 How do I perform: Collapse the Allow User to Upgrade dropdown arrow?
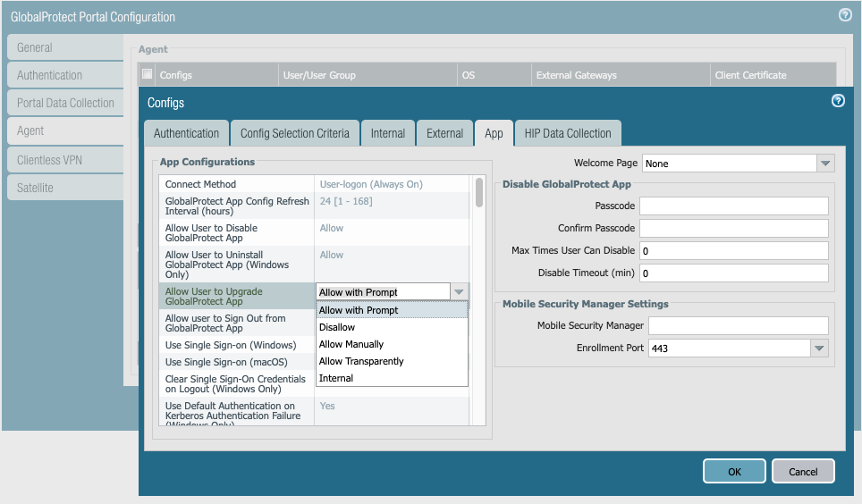pyautogui.click(x=459, y=292)
